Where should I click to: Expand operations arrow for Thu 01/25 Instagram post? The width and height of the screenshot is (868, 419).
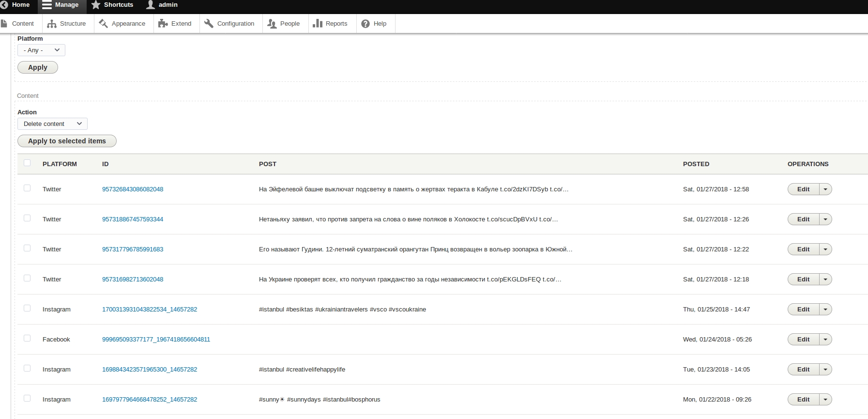click(825, 310)
